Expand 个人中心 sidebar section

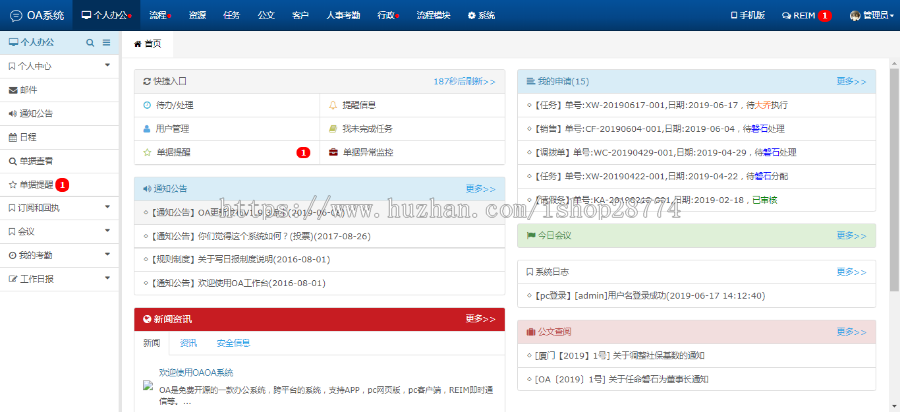click(x=60, y=67)
